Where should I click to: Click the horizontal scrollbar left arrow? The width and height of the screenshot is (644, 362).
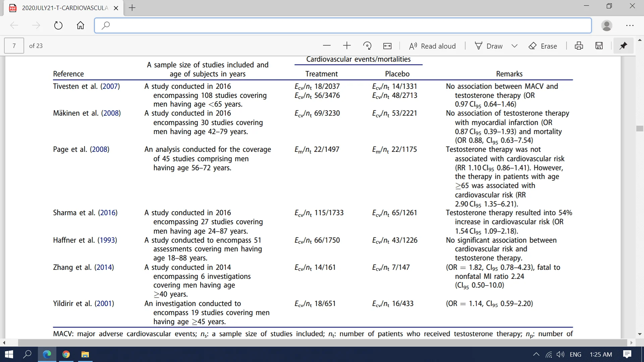point(4,343)
